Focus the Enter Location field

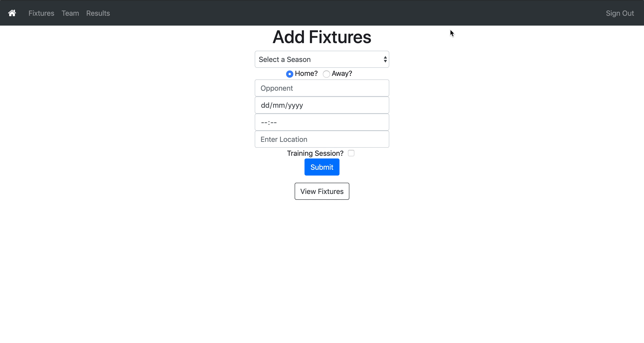[x=322, y=139]
